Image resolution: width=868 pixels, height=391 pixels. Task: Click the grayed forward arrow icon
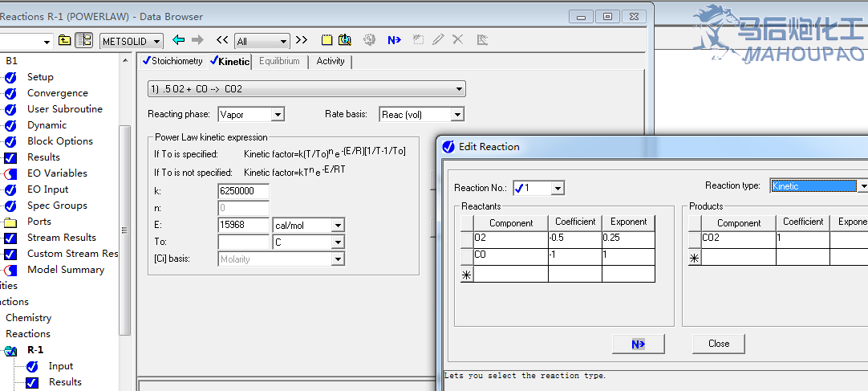tap(197, 40)
